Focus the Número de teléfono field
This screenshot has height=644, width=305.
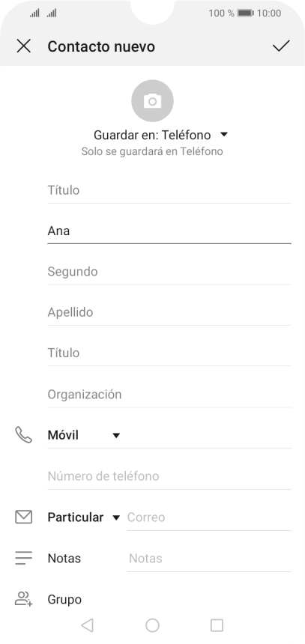[x=169, y=476]
